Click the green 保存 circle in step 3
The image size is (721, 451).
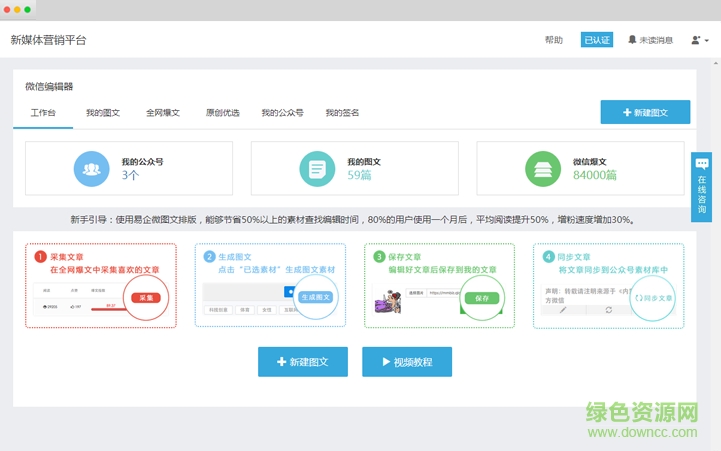(483, 298)
